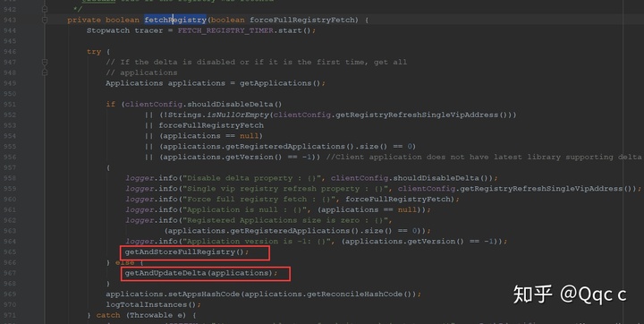Screen dimensions: 644x324
Task: Click getAndStoreFullRegistry() call on line 965
Action: pyautogui.click(x=185, y=252)
